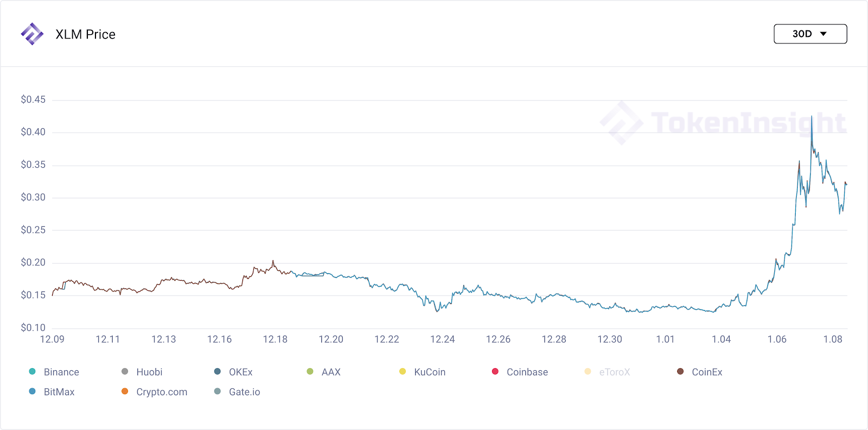Enable the greyed-out eToroX legend series

(x=607, y=372)
